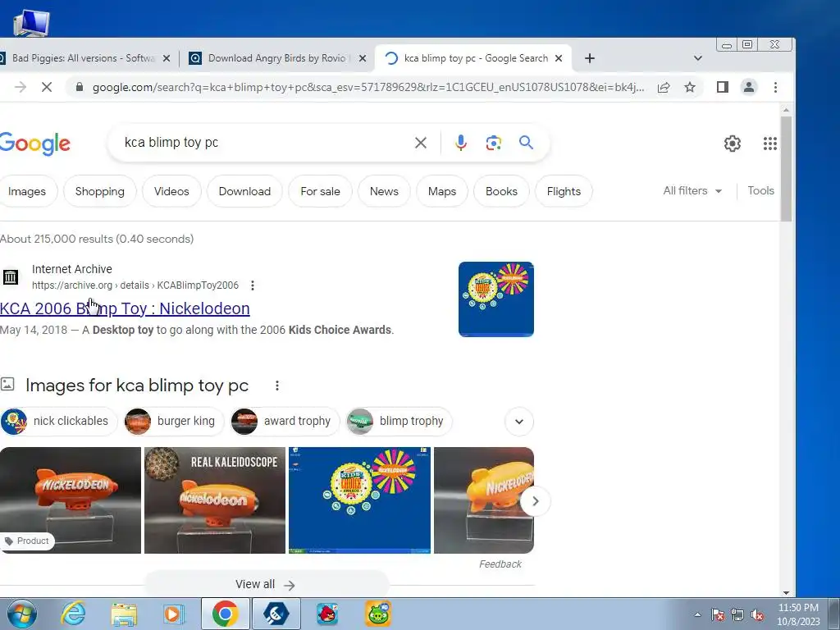Click the award trophy suggestion chip
The width and height of the screenshot is (840, 630).
pyautogui.click(x=285, y=421)
